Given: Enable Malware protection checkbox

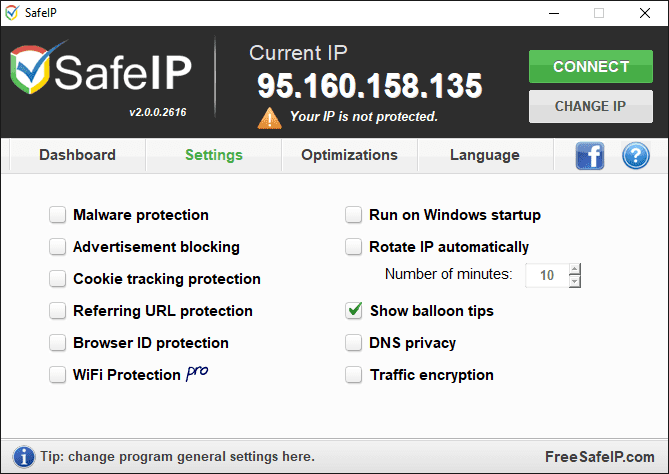Looking at the screenshot, I should click(57, 215).
